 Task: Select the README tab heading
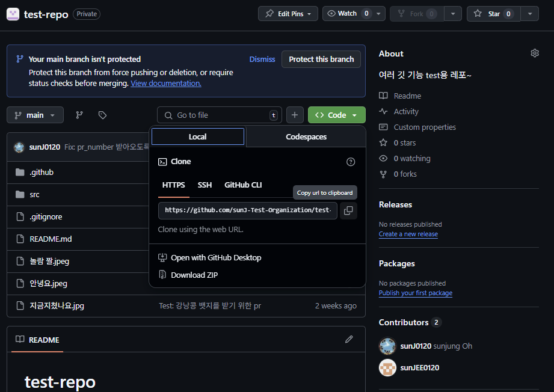click(37, 340)
